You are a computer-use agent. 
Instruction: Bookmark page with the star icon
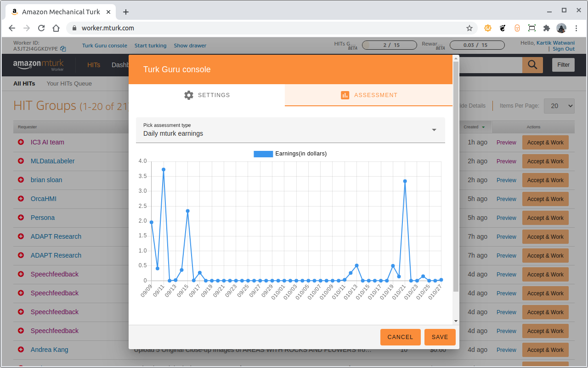pos(469,28)
